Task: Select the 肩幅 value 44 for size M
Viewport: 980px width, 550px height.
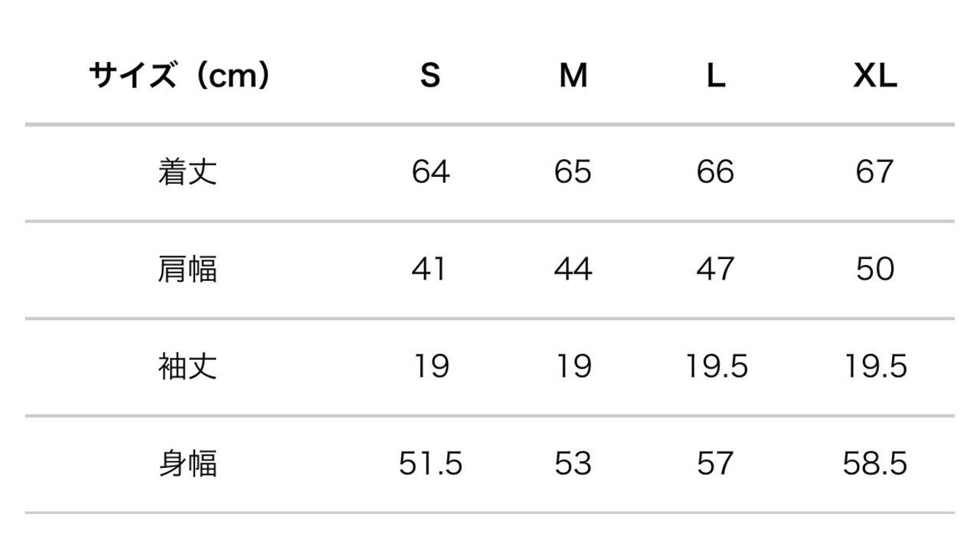Action: coord(573,269)
